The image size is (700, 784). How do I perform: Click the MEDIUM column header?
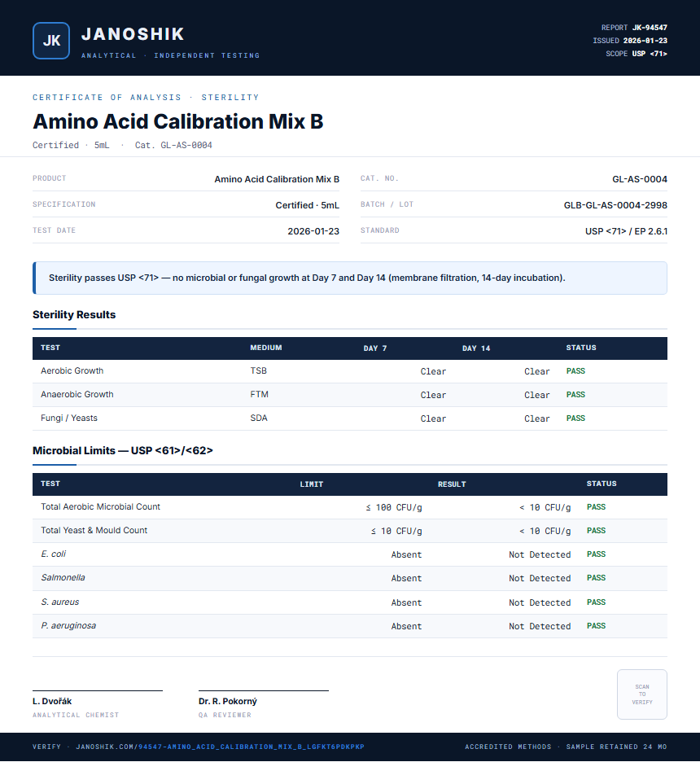pyautogui.click(x=266, y=348)
